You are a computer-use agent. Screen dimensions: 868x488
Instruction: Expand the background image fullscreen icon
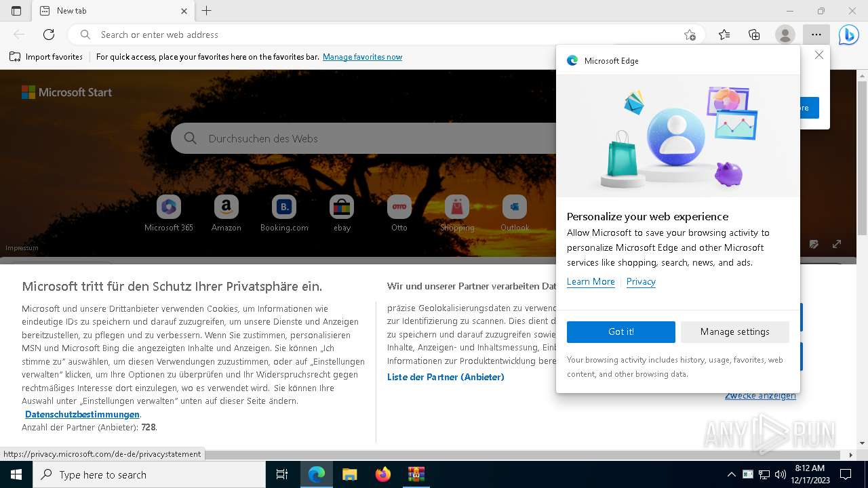837,244
